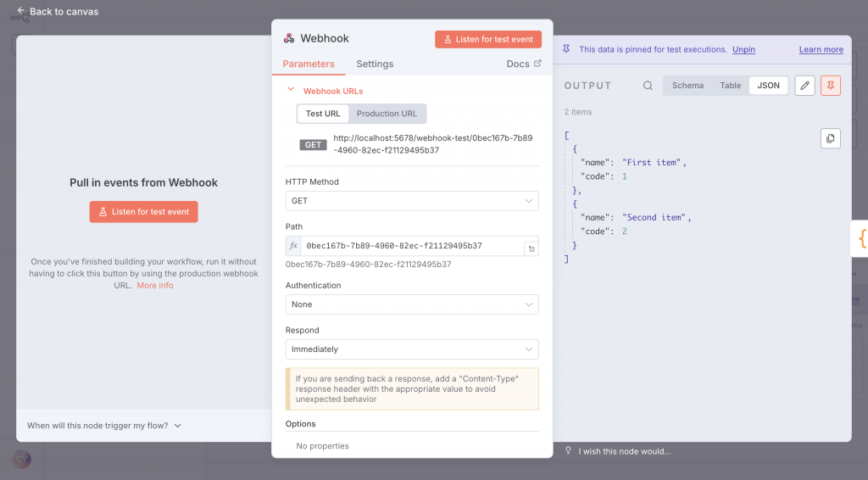Open the Learn more link
Viewport: 868px width, 480px height.
[x=821, y=49]
